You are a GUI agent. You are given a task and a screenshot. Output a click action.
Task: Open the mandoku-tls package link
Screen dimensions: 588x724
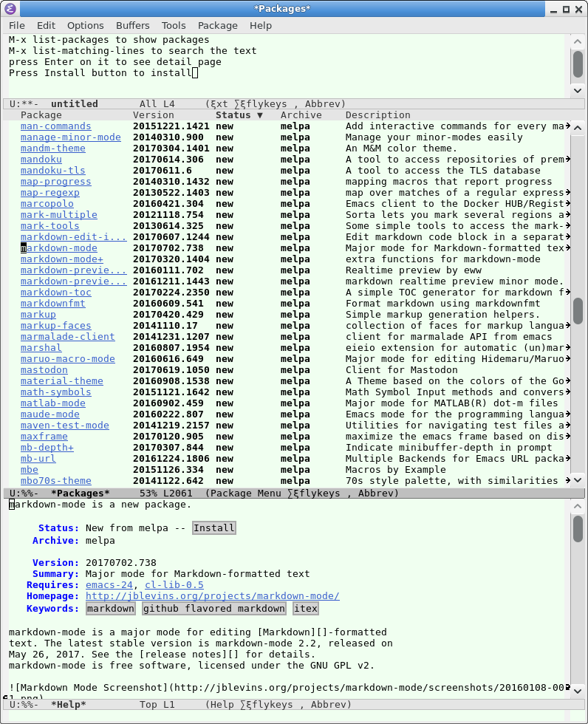point(53,171)
